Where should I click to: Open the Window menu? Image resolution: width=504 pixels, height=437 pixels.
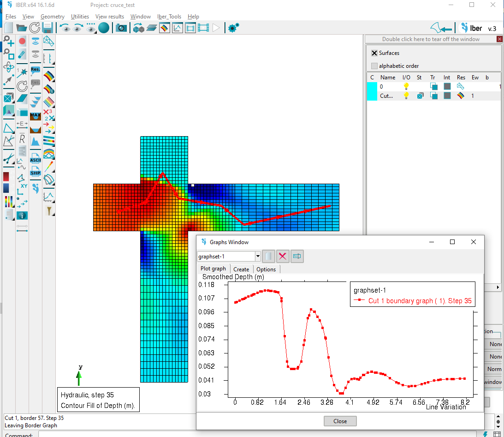141,17
